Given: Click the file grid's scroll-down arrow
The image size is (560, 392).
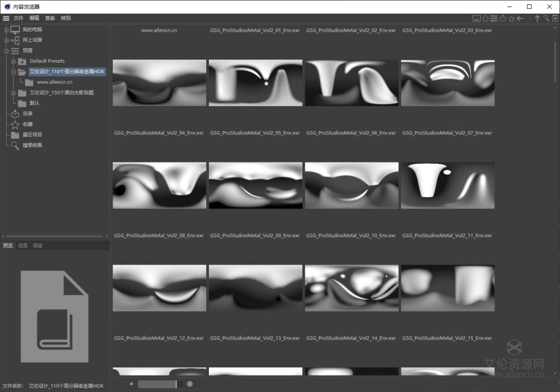Looking at the screenshot, I should click(555, 373).
